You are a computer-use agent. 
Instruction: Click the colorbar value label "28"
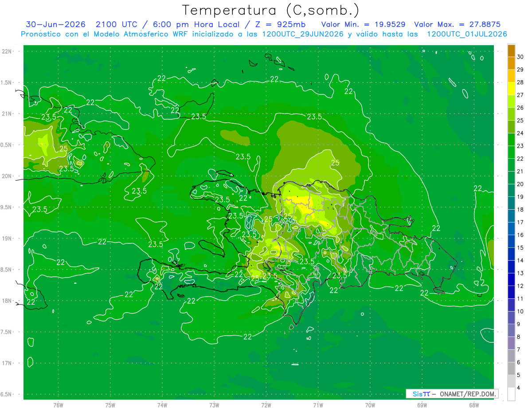[x=521, y=82]
